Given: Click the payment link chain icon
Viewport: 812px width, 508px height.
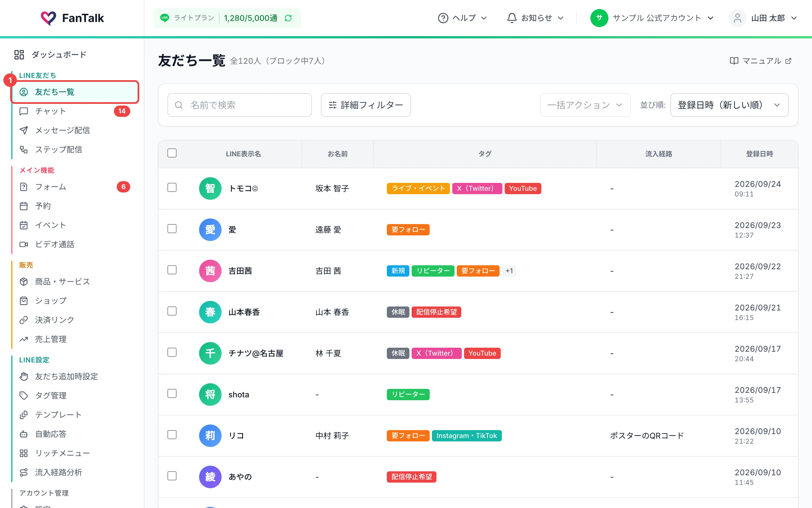Looking at the screenshot, I should 23,320.
